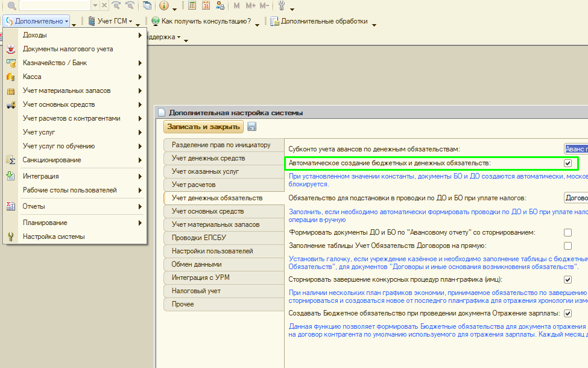Viewport: 588px width, 368px height.
Task: Click the search input field
Action: (x=55, y=5)
